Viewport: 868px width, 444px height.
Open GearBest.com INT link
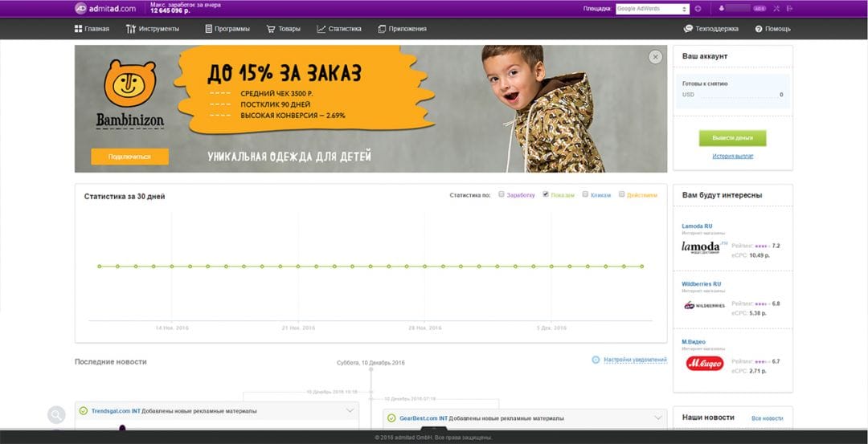point(424,418)
